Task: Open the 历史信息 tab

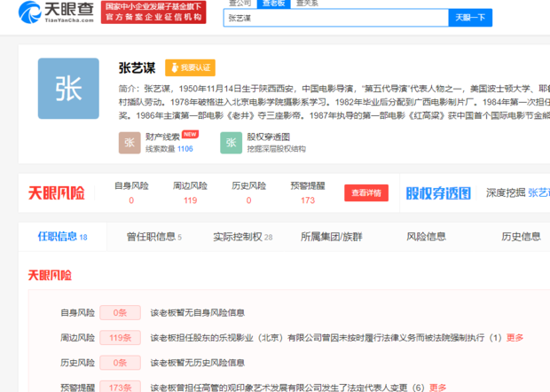Action: pos(521,237)
